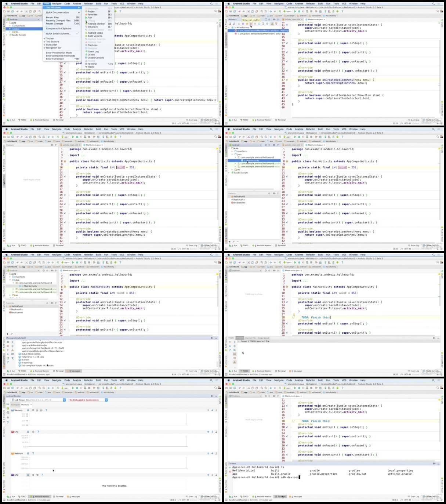Select Breakpoints under Favorites in Gradle build screenshot
This screenshot has height=504, width=446.
click(17, 312)
